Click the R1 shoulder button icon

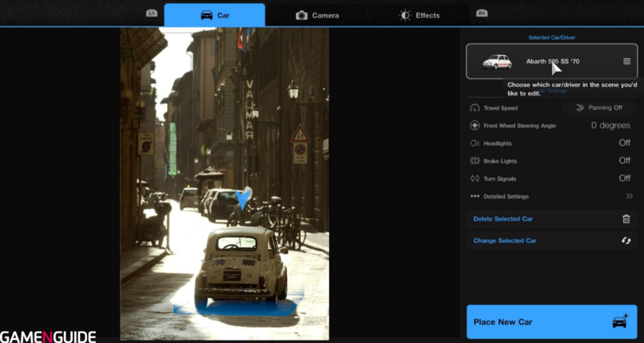(482, 13)
